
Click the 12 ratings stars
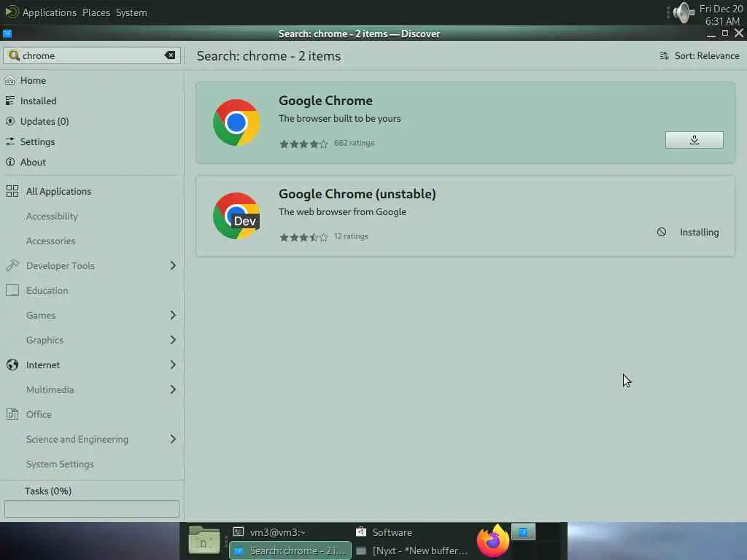pos(303,237)
